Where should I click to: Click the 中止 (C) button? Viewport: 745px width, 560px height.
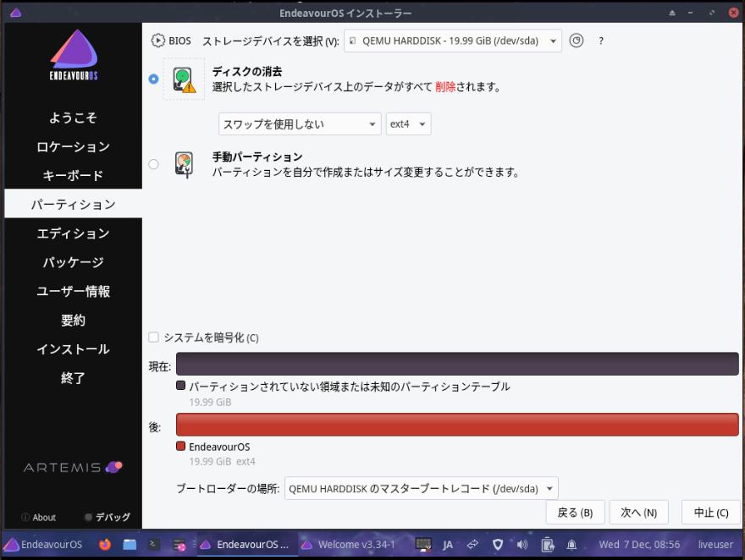click(711, 513)
